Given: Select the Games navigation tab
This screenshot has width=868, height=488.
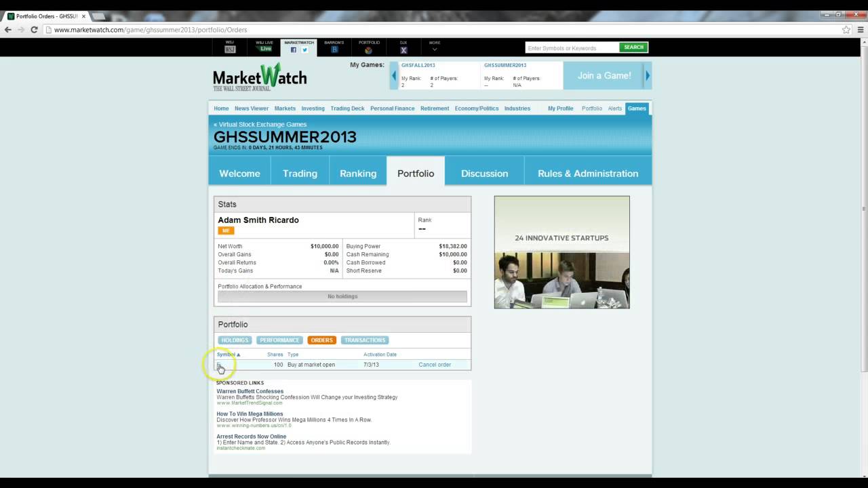Looking at the screenshot, I should pos(637,108).
